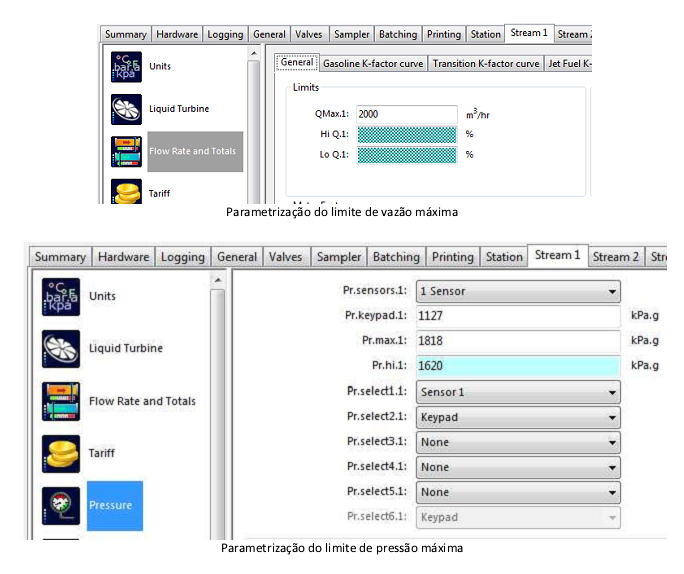This screenshot has width=684, height=574.
Task: Click the Lo Q.1 percentage field
Action: click(x=407, y=155)
